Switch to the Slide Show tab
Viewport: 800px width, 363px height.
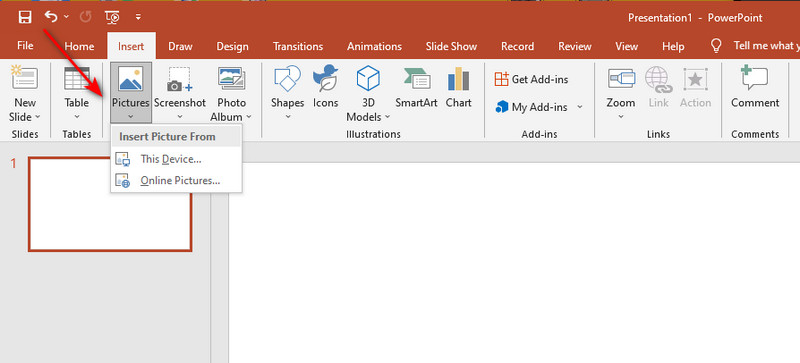tap(451, 46)
